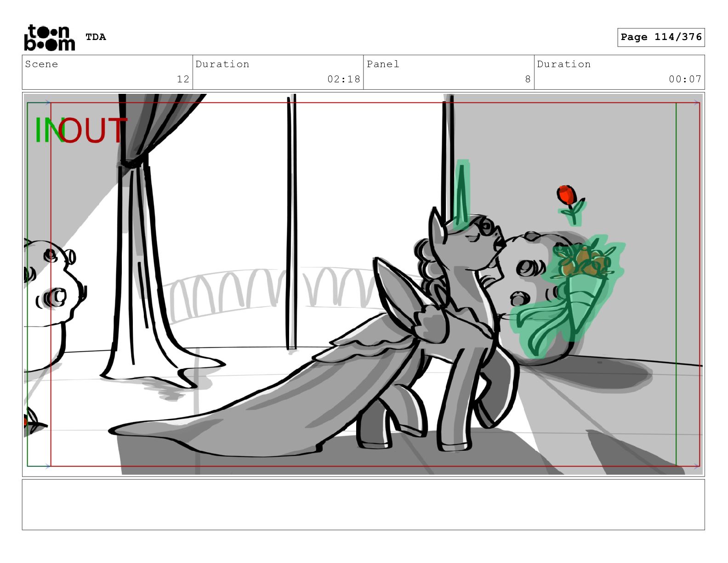Viewport: 728px width, 563px height.
Task: Click the Toon Boom logo
Action: pyautogui.click(x=49, y=37)
